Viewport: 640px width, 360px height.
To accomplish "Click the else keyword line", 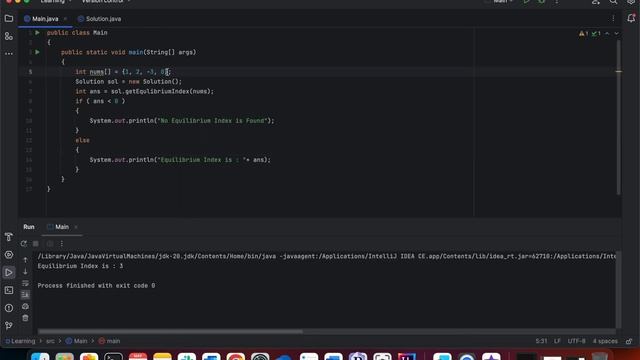I will coord(82,140).
